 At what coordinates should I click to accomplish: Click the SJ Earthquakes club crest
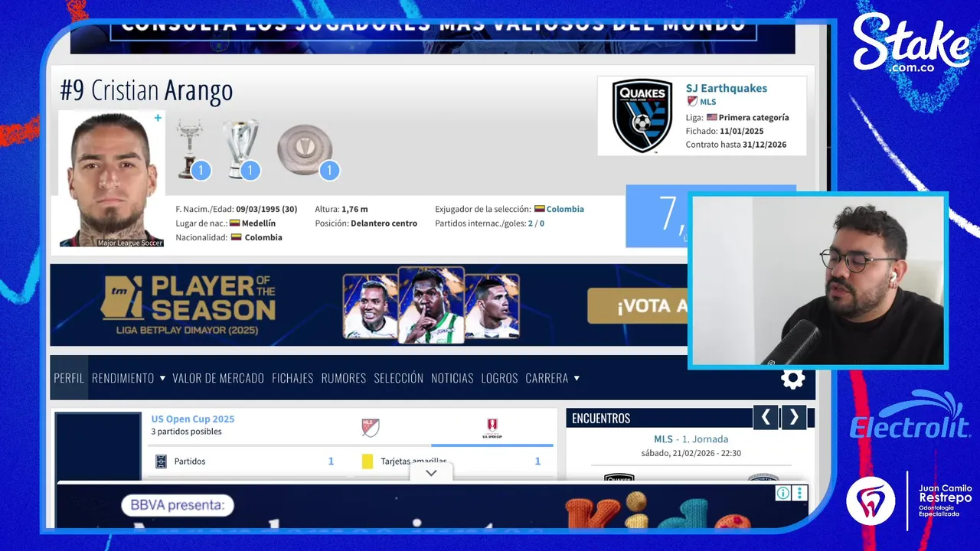click(x=642, y=116)
